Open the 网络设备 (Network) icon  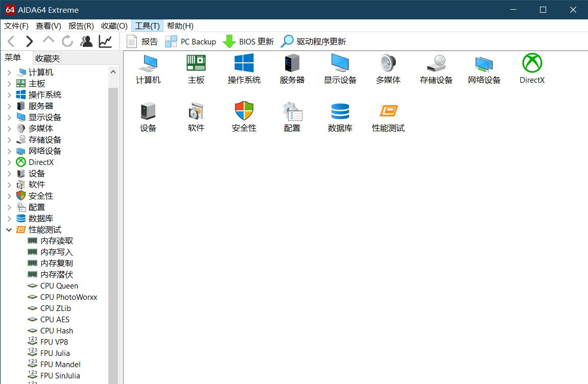point(484,69)
